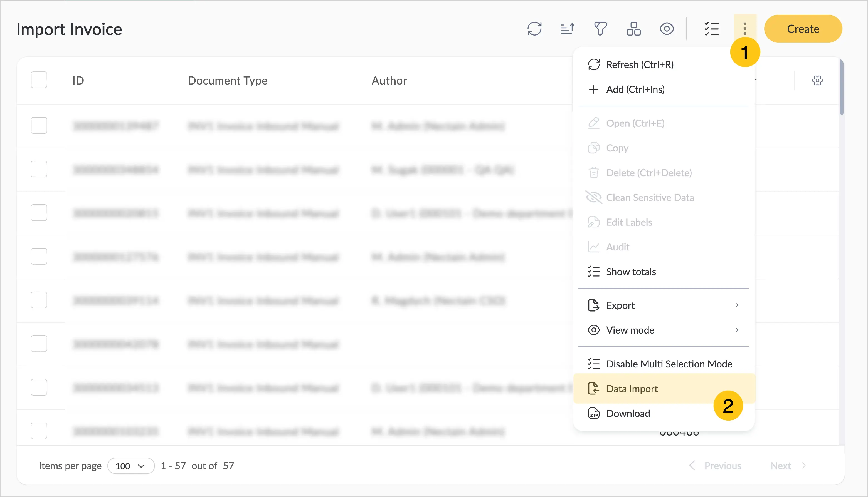Toggle the multi-selection checklist toolbar icon
The height and width of the screenshot is (497, 868).
[712, 29]
